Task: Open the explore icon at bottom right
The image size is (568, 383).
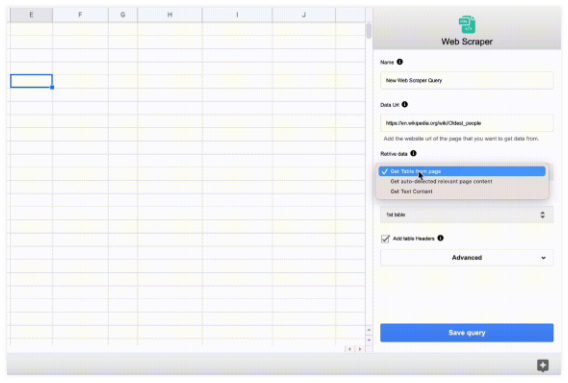Action: [543, 365]
